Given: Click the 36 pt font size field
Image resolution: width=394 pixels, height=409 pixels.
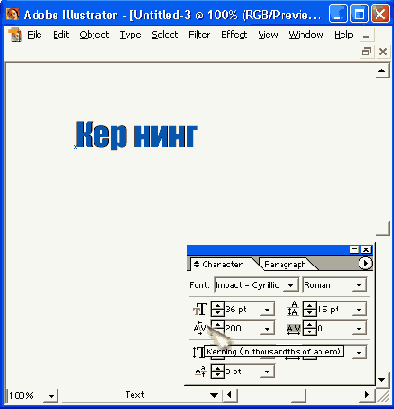Looking at the screenshot, I should [243, 309].
